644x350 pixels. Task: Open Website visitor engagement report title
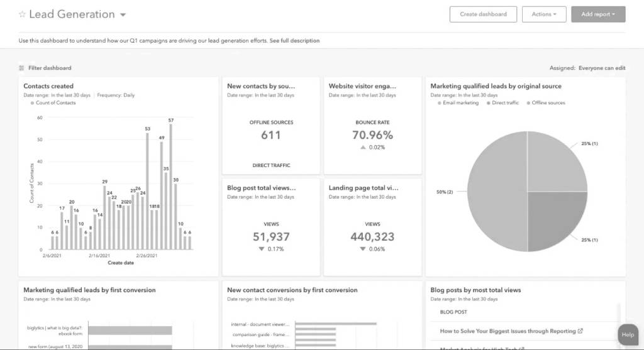pos(362,86)
